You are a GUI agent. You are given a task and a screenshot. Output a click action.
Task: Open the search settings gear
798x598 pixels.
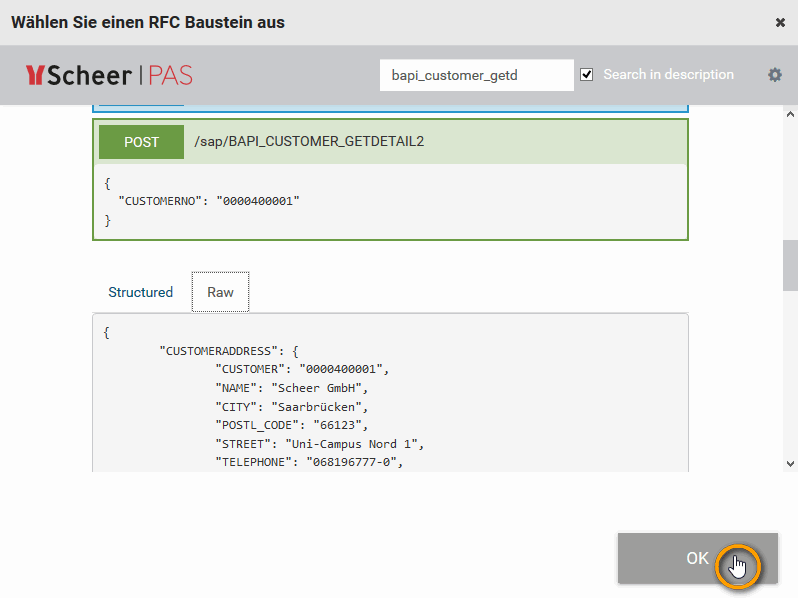click(774, 75)
